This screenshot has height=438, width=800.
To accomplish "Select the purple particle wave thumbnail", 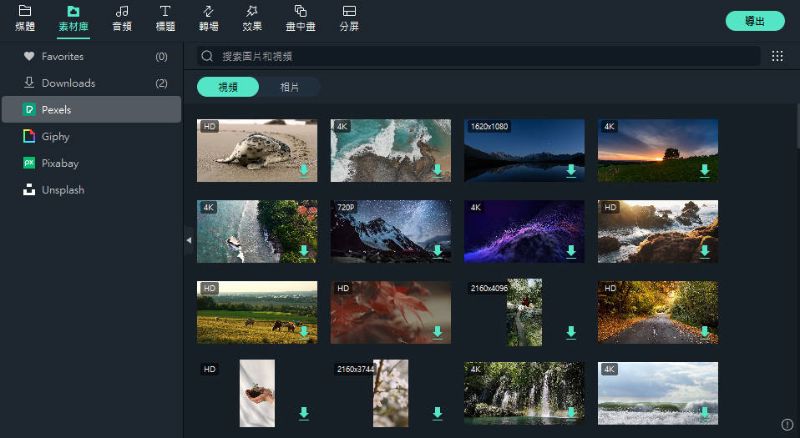I will click(524, 231).
